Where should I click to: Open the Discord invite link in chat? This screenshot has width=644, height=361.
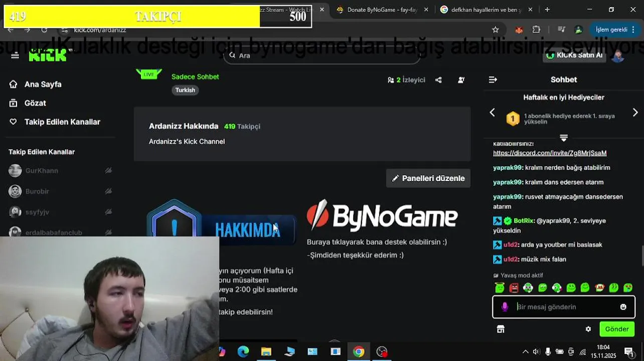[x=550, y=153]
